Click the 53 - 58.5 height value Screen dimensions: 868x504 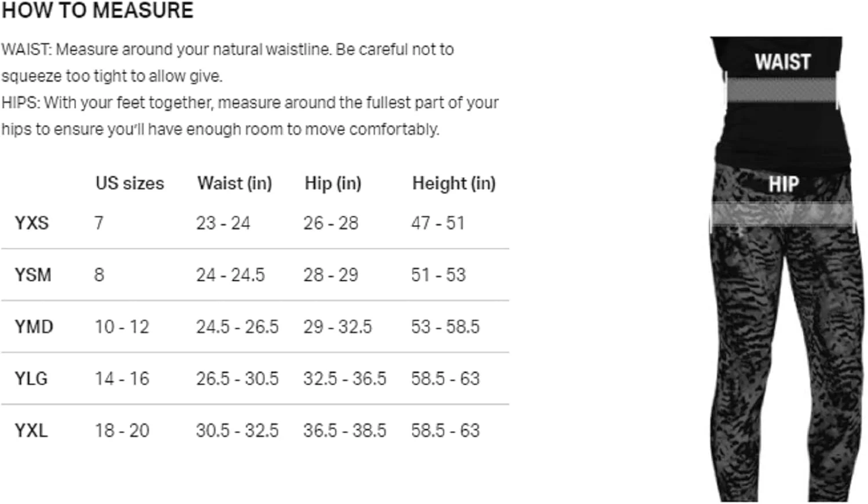(445, 327)
